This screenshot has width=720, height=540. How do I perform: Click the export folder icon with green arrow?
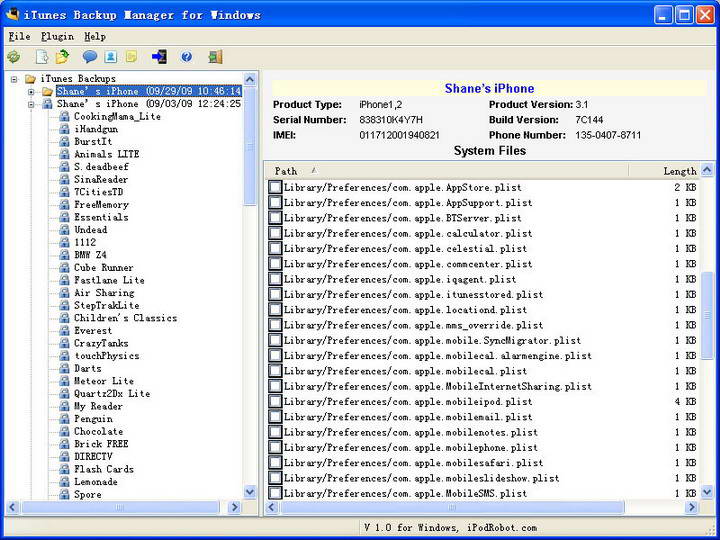[x=62, y=56]
